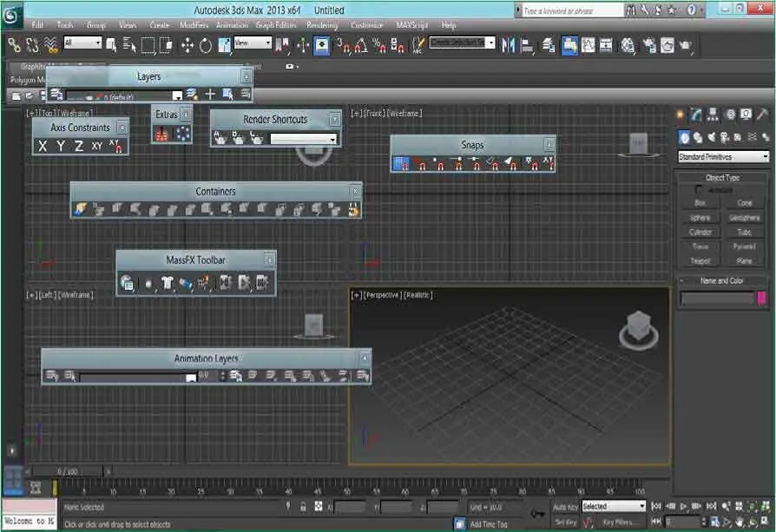Collapse the Object Type rollout
The width and height of the screenshot is (776, 532).
[722, 177]
